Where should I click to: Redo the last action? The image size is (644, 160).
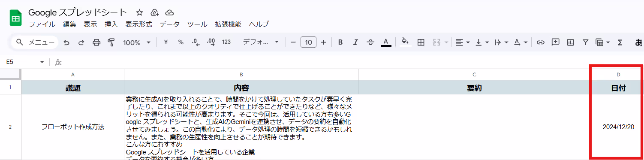click(x=81, y=42)
